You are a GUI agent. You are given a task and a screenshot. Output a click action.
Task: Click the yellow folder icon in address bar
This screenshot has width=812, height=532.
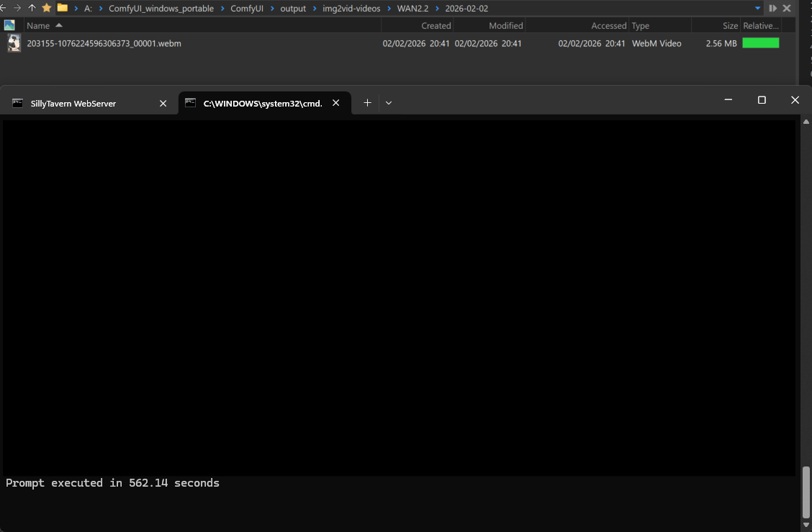click(x=62, y=8)
